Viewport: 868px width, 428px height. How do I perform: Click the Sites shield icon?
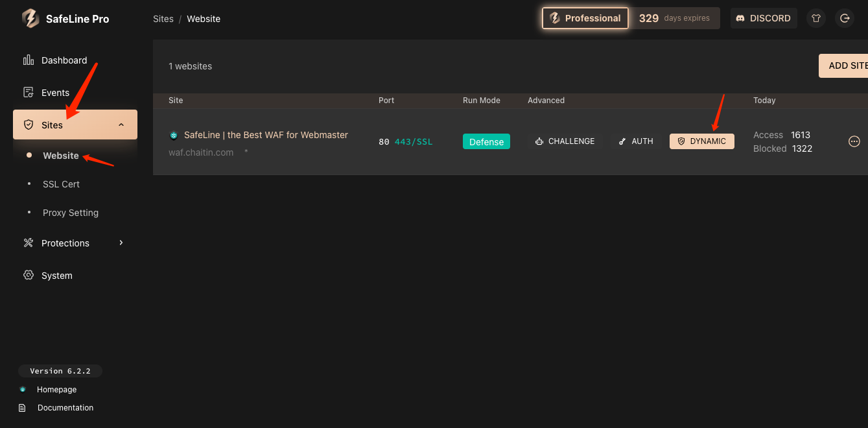coord(29,125)
